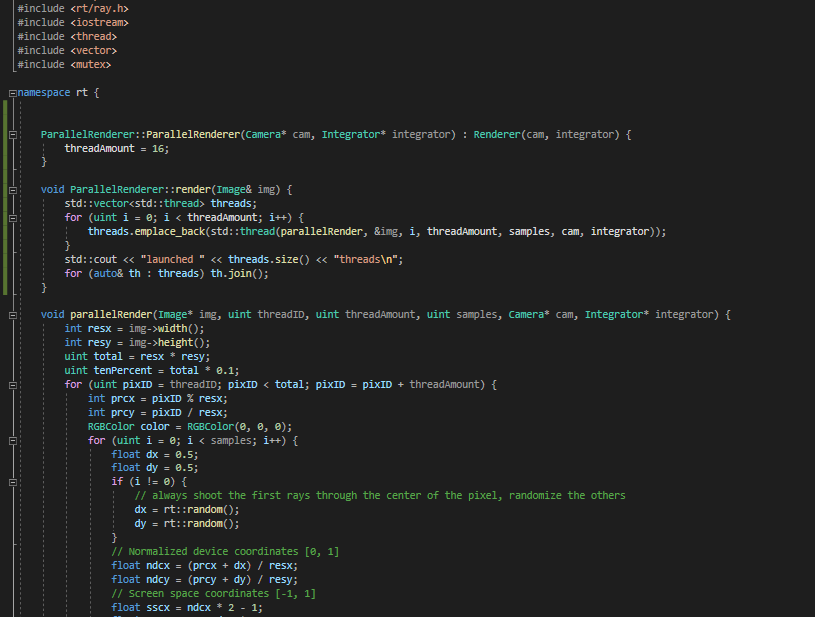Collapse the if (i != 0) block
This screenshot has width=815, height=617.
tap(12, 482)
